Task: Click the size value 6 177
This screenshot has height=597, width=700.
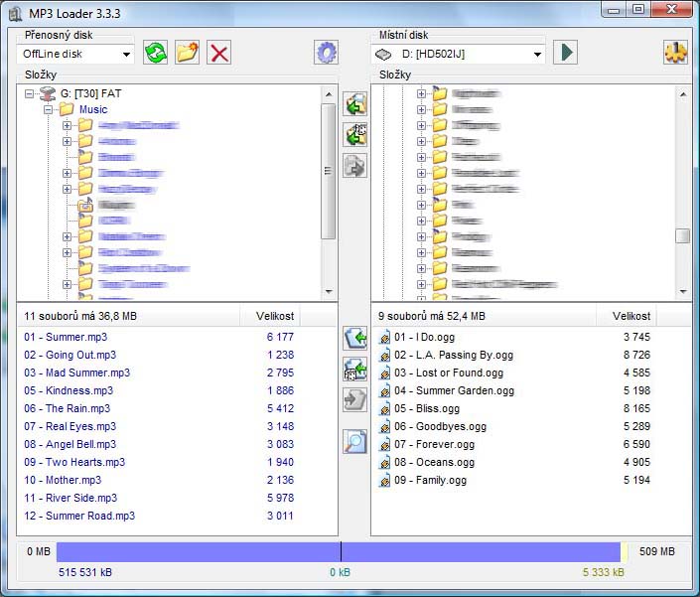Action: (280, 337)
